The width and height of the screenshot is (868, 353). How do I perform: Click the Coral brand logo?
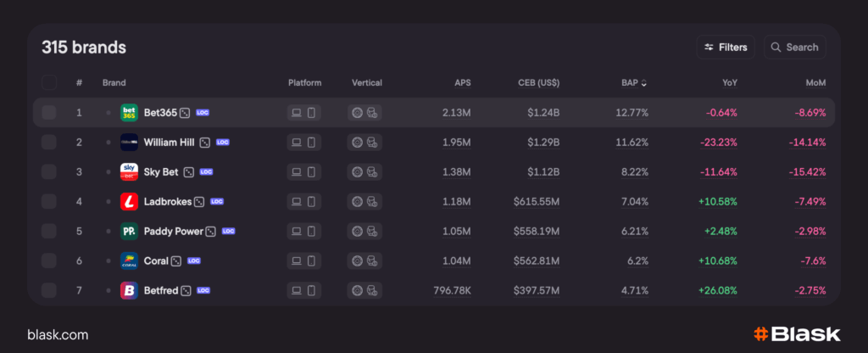point(129,261)
